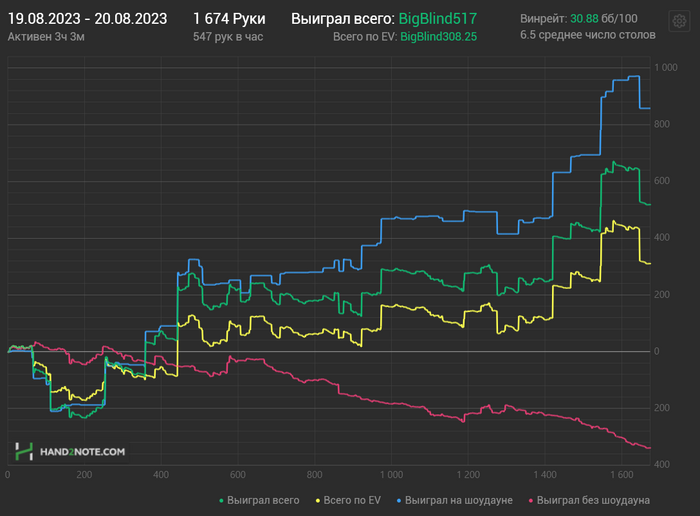Toggle the 'Выиграл на шоудауне' legend series
Screen dimensions: 700x516
tap(454, 500)
